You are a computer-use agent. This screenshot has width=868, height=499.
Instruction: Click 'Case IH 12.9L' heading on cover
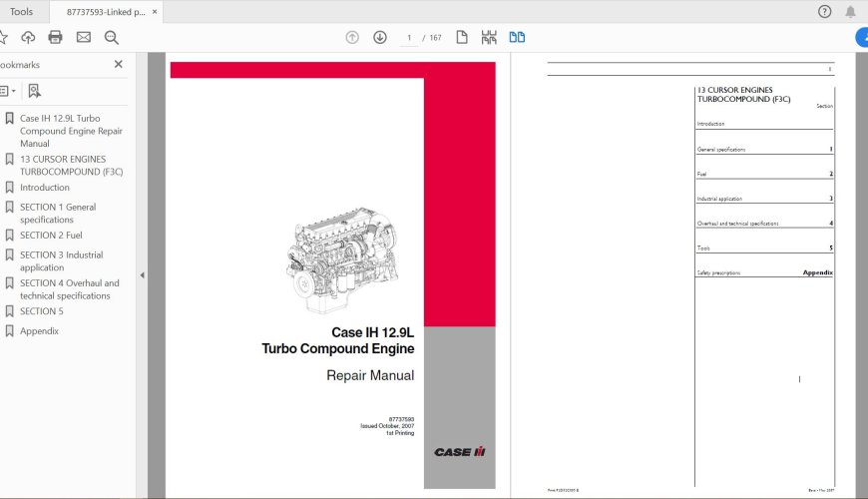(372, 332)
